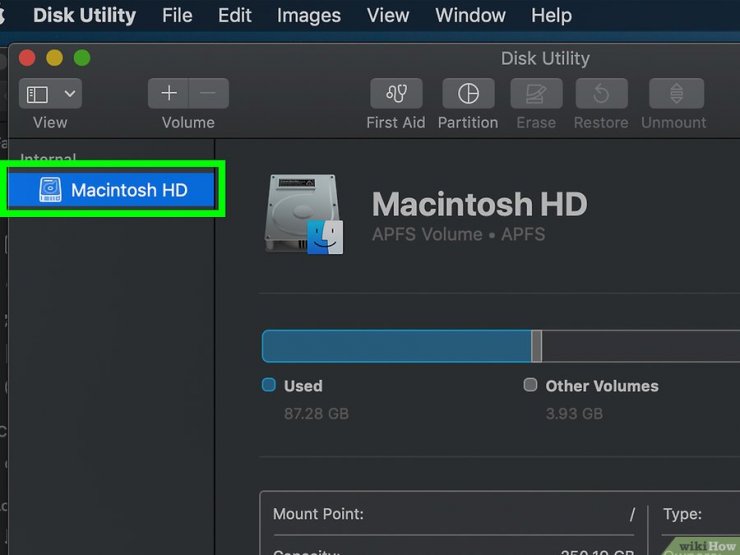Viewport: 740px width, 555px height.
Task: Click the '87.28 GB' used value
Action: point(316,414)
